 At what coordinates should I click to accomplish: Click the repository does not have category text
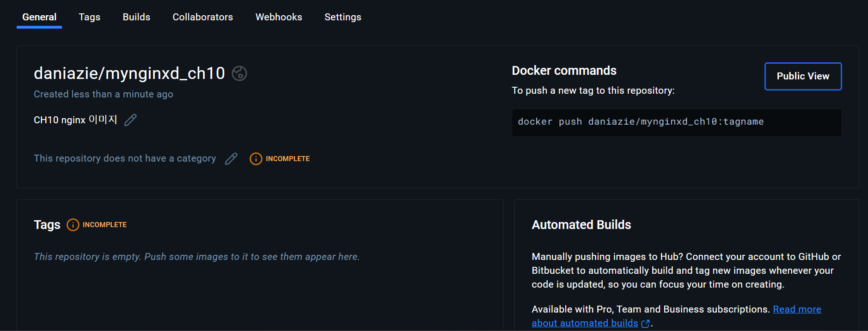(125, 158)
